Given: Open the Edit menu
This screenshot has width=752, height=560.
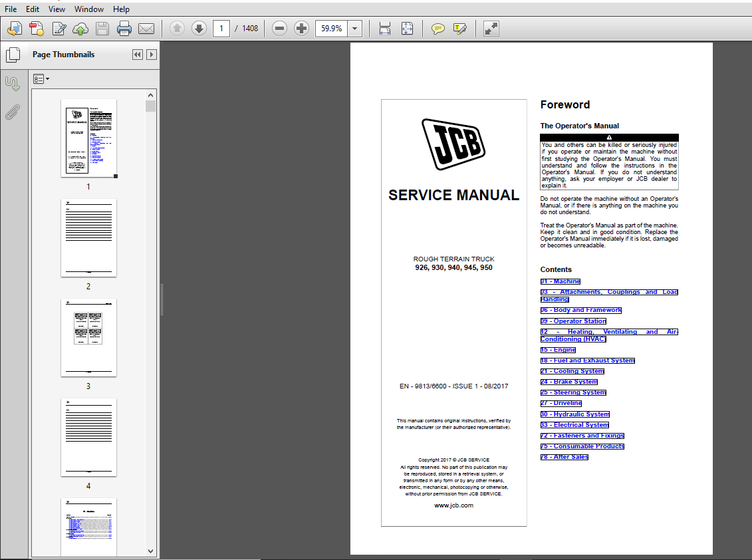Looking at the screenshot, I should coord(33,9).
